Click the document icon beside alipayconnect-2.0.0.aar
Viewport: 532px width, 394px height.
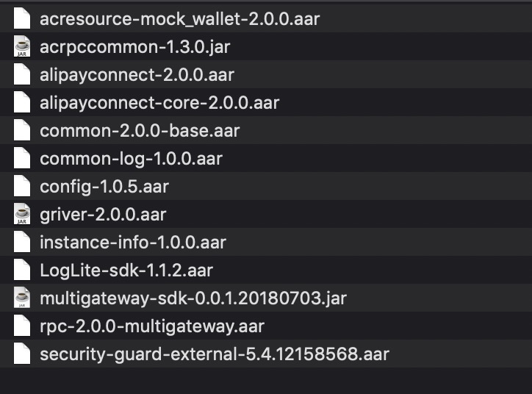pos(22,74)
